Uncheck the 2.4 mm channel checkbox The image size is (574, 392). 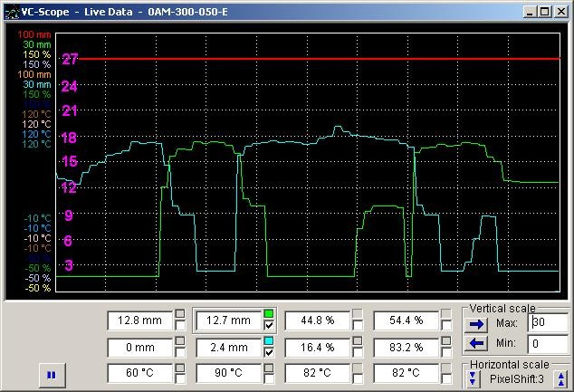(269, 352)
